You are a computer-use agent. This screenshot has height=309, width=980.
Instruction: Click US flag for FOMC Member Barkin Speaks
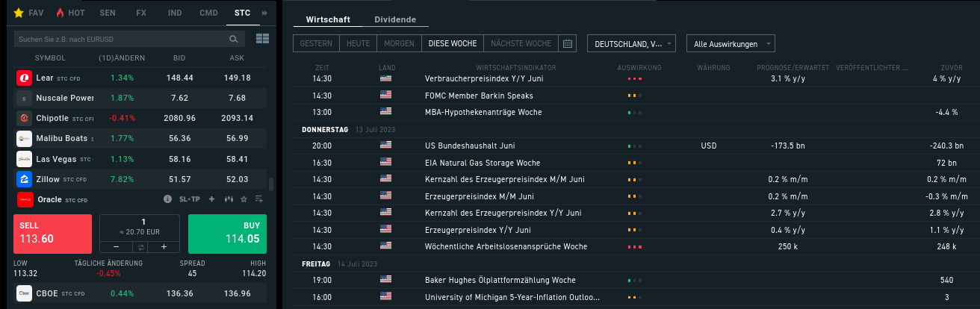[385, 96]
